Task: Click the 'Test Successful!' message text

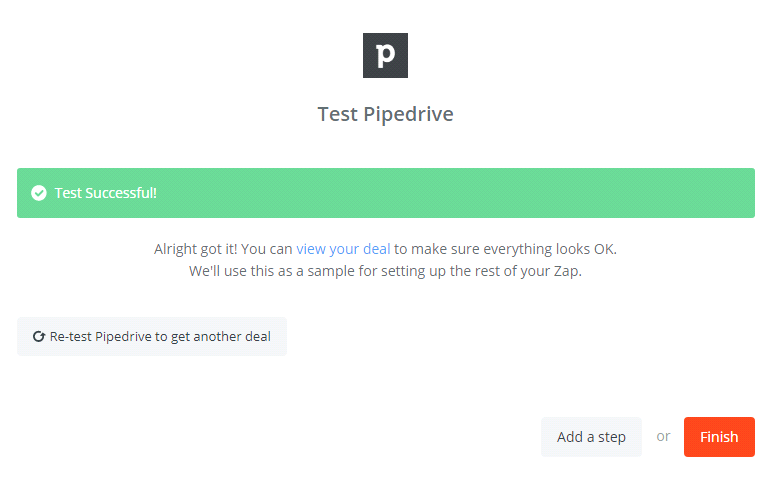Action: point(105,193)
